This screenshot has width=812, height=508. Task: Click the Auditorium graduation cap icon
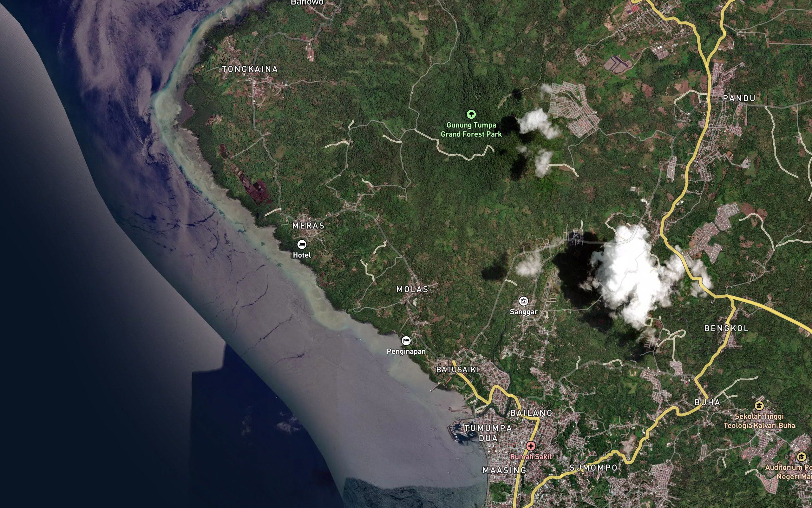point(801,457)
